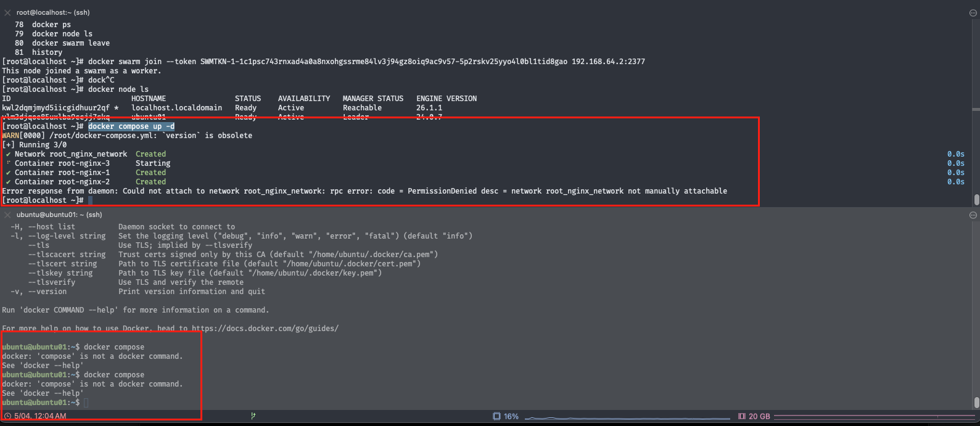Click the 'Error response from daemon' line
The image size is (980, 426).
pos(364,191)
